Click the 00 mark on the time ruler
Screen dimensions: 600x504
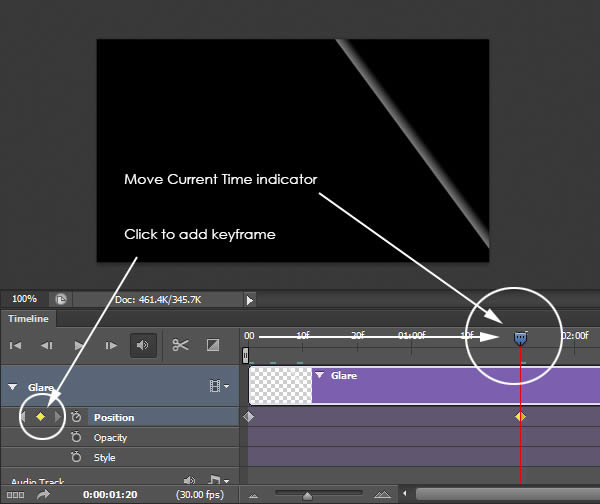249,336
